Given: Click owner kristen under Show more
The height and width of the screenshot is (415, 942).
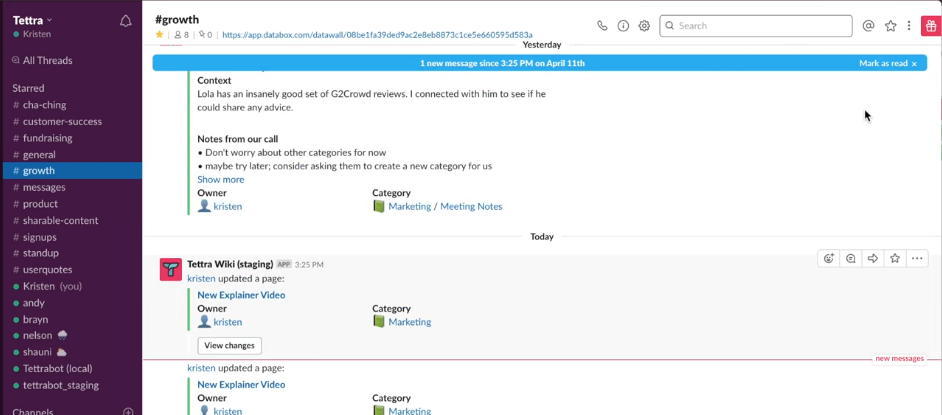Looking at the screenshot, I should 228,206.
